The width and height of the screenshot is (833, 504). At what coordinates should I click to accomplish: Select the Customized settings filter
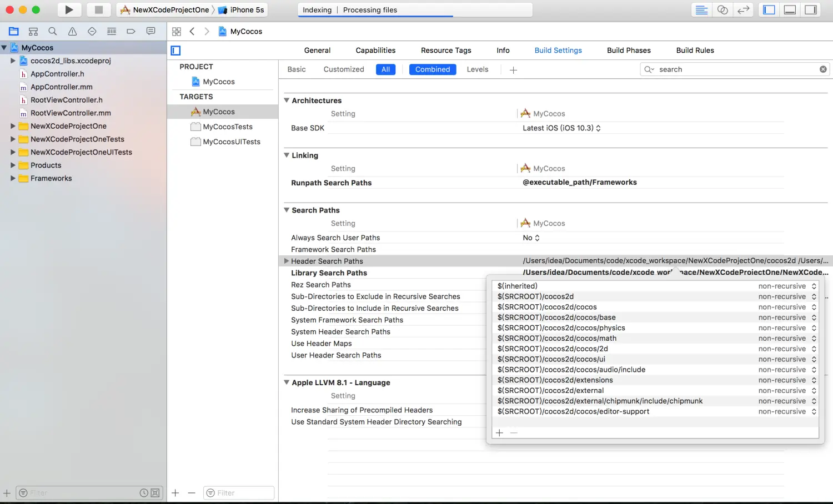(344, 69)
